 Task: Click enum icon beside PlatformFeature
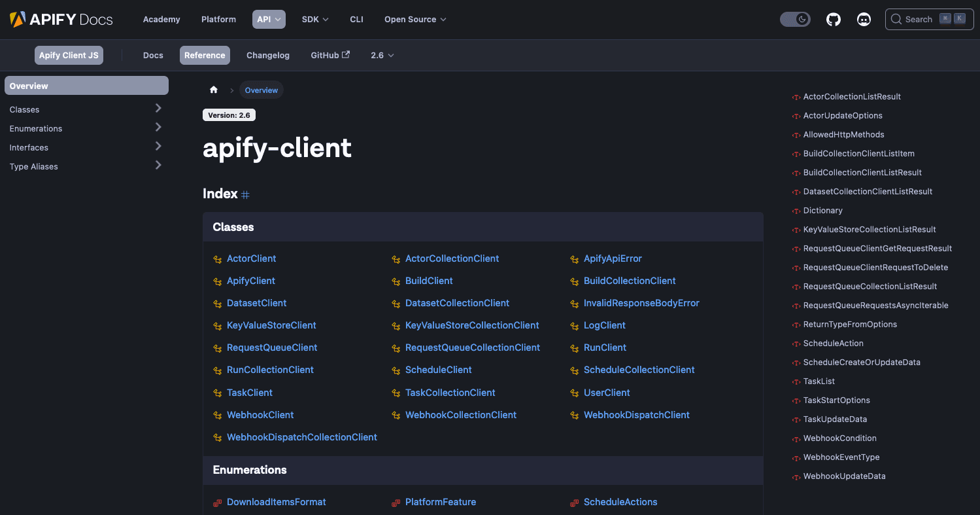pos(396,503)
